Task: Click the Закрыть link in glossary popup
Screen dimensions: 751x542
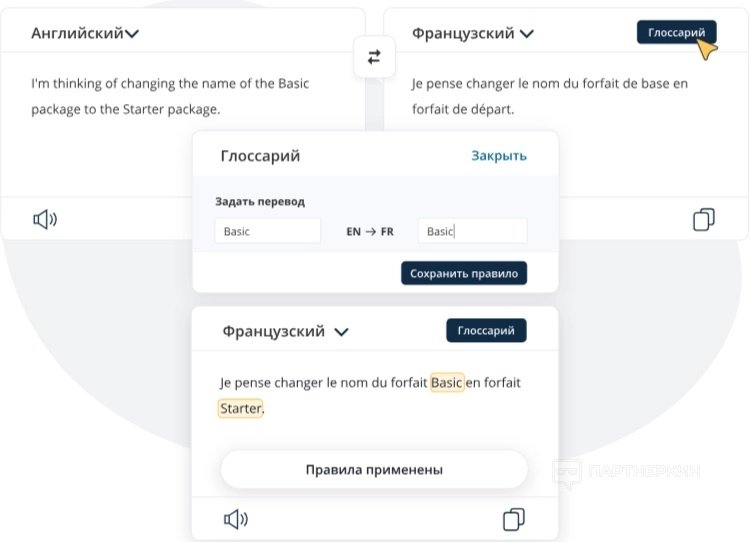Action: (x=499, y=156)
